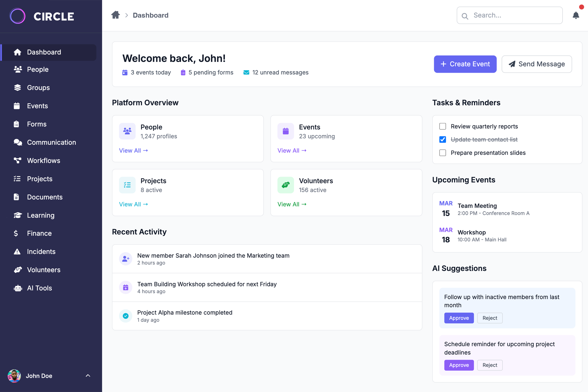Click the Create Event button
Viewport: 588px width, 392px height.
465,64
